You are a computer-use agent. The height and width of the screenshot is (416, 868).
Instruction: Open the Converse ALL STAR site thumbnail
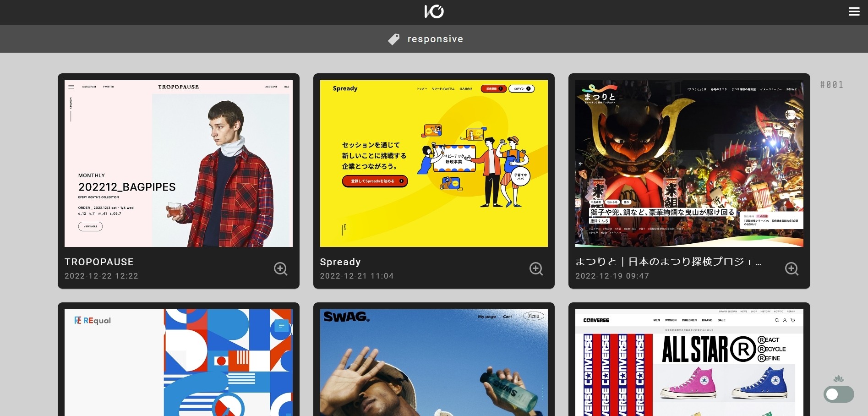click(689, 362)
